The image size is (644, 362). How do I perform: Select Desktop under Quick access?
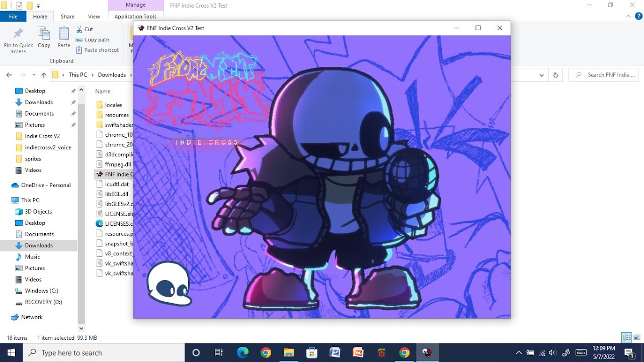tap(35, 91)
